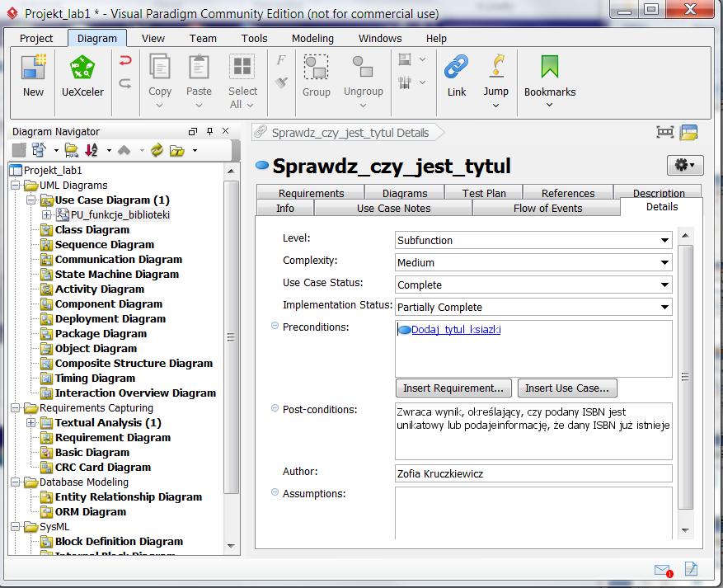
Task: Click the fit-width icon near the breadcrumb
Action: 664,132
